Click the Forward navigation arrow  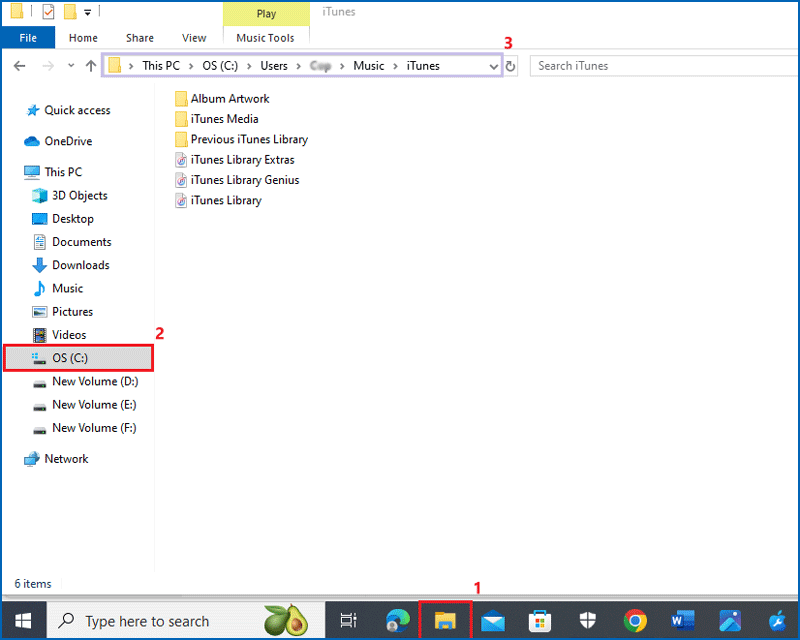pos(48,66)
